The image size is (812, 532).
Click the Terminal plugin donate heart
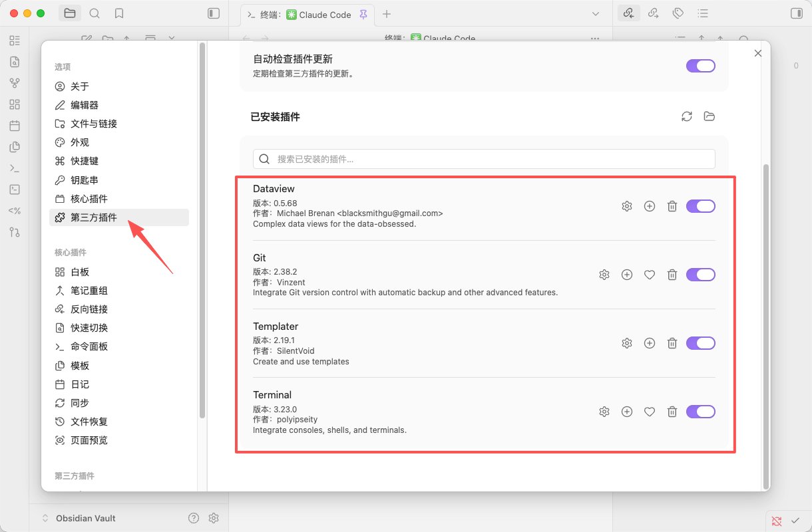click(x=650, y=412)
